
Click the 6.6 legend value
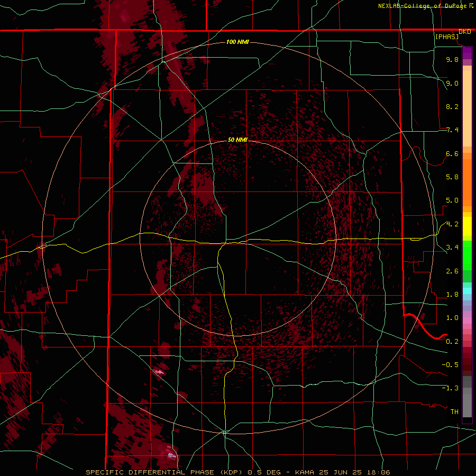tap(452, 153)
